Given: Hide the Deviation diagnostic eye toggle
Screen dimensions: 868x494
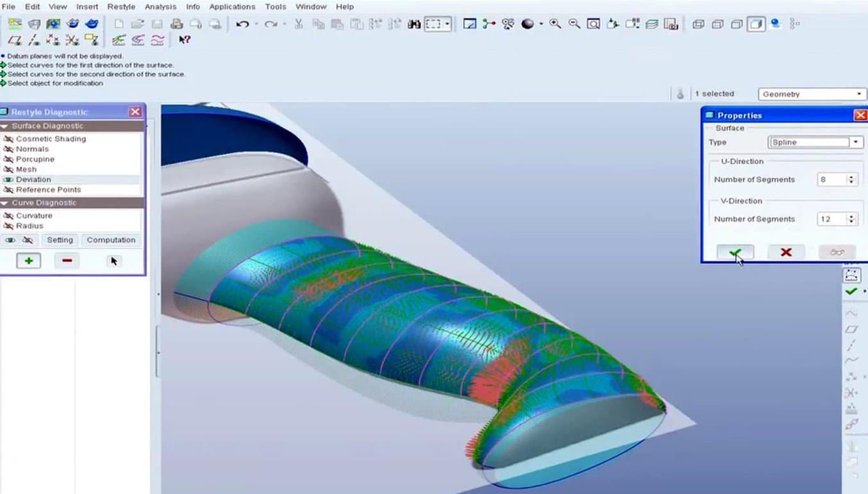Looking at the screenshot, I should 8,180.
